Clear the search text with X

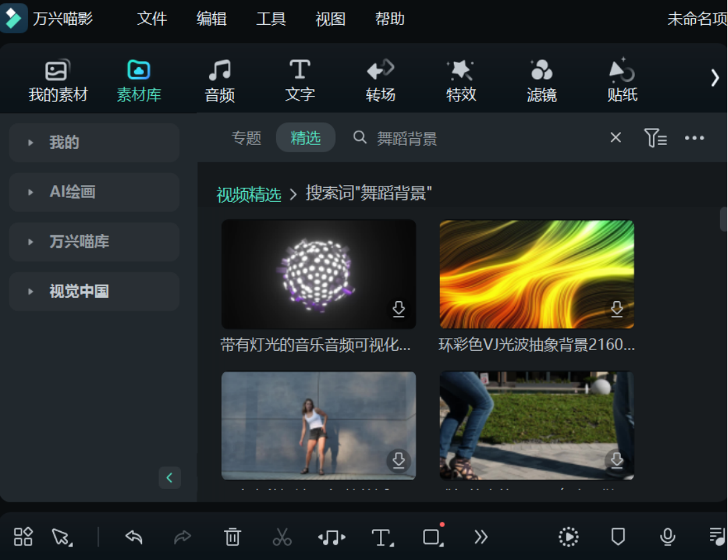pos(615,137)
